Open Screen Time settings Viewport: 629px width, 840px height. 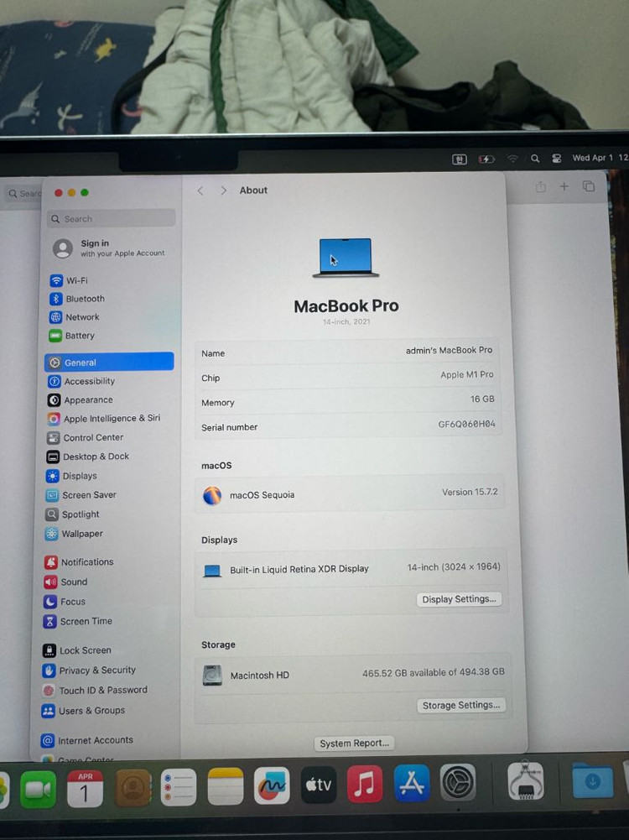click(78, 622)
